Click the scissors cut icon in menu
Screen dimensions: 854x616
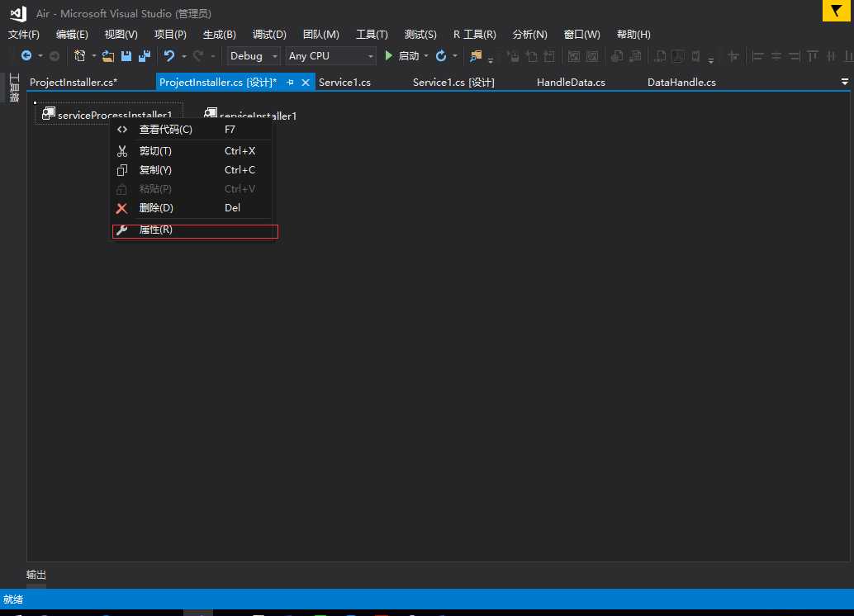(x=122, y=151)
